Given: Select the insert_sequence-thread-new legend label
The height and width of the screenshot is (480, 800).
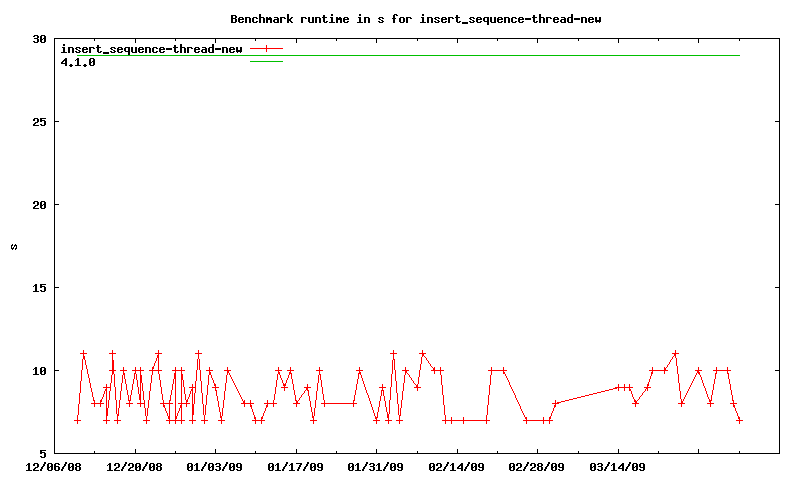Looking at the screenshot, I should tap(152, 48).
